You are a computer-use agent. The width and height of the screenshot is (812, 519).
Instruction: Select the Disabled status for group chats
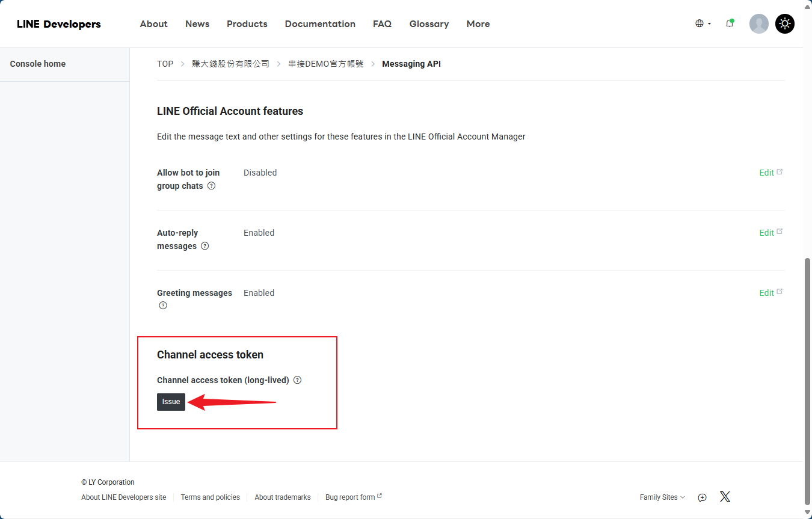point(260,173)
